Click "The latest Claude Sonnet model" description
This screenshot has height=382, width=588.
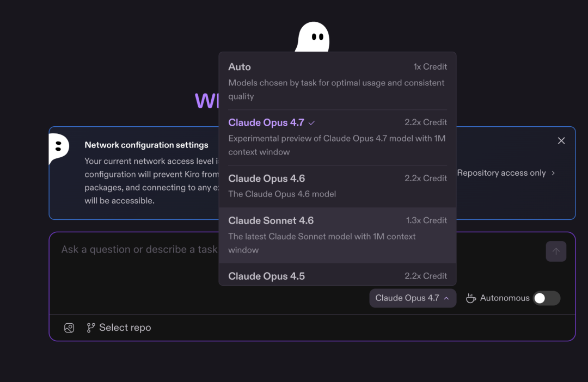point(322,243)
